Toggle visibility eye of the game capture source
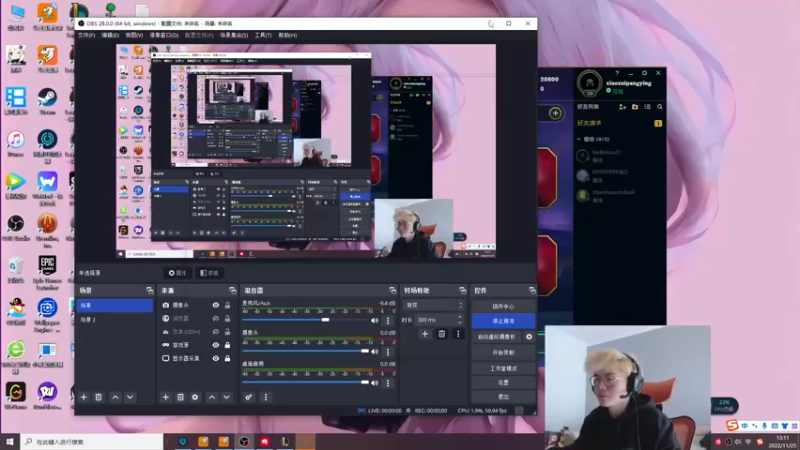800x450 pixels. pyautogui.click(x=216, y=345)
